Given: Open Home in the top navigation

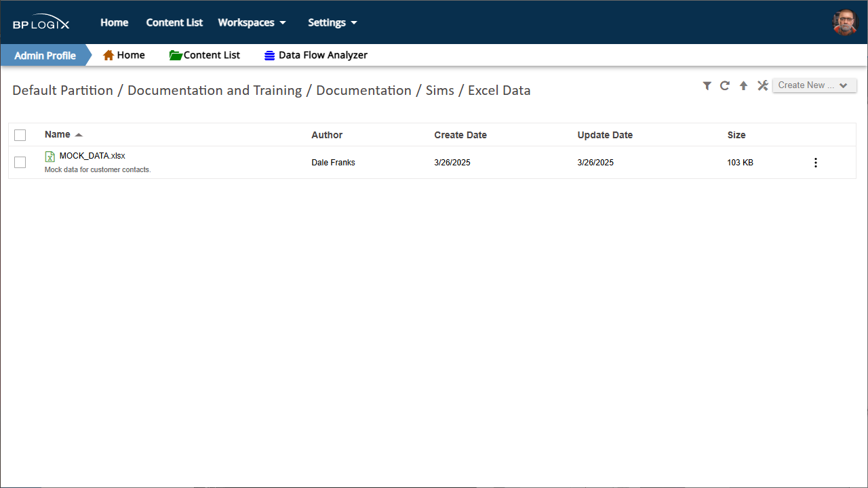Looking at the screenshot, I should [x=115, y=22].
